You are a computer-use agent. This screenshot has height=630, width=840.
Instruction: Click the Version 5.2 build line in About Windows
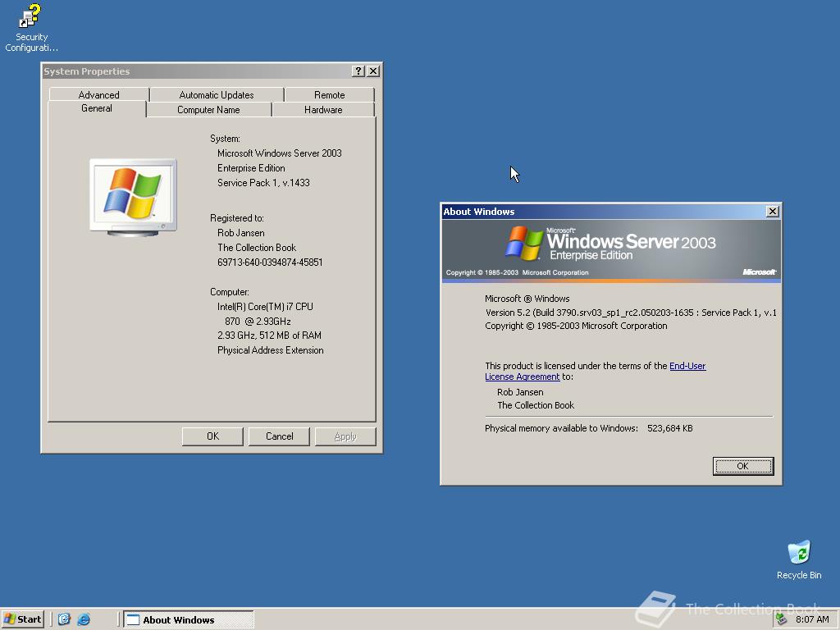click(631, 313)
